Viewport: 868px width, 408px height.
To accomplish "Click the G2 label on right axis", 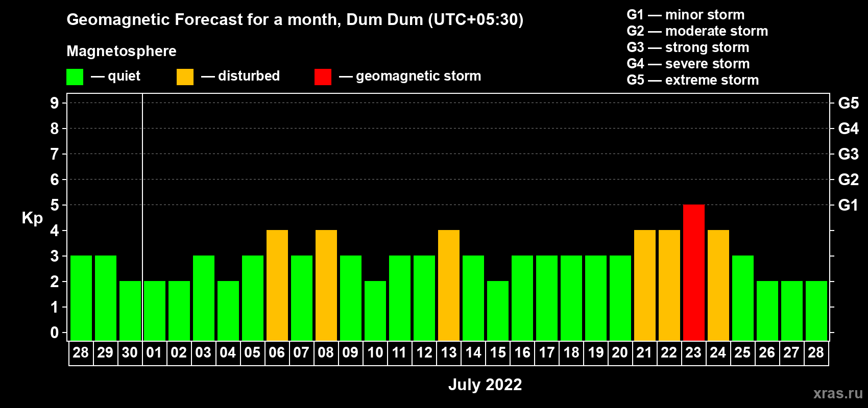I will [848, 180].
